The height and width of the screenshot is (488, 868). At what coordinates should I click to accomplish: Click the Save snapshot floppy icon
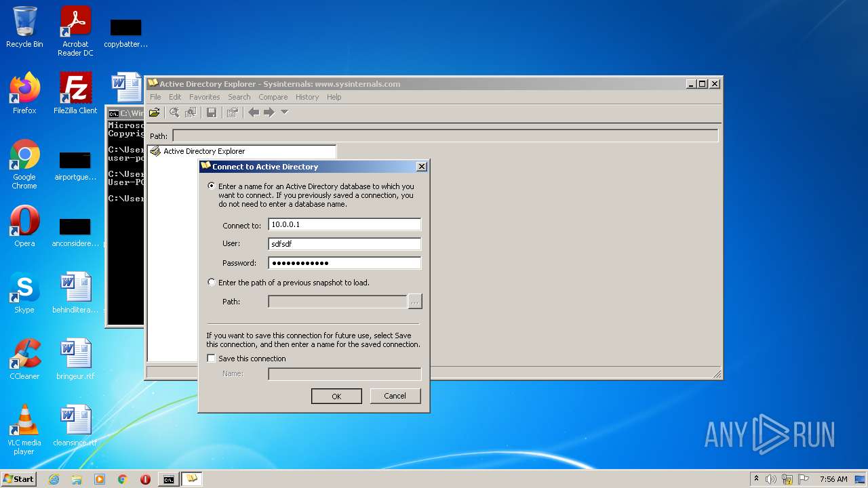click(212, 113)
